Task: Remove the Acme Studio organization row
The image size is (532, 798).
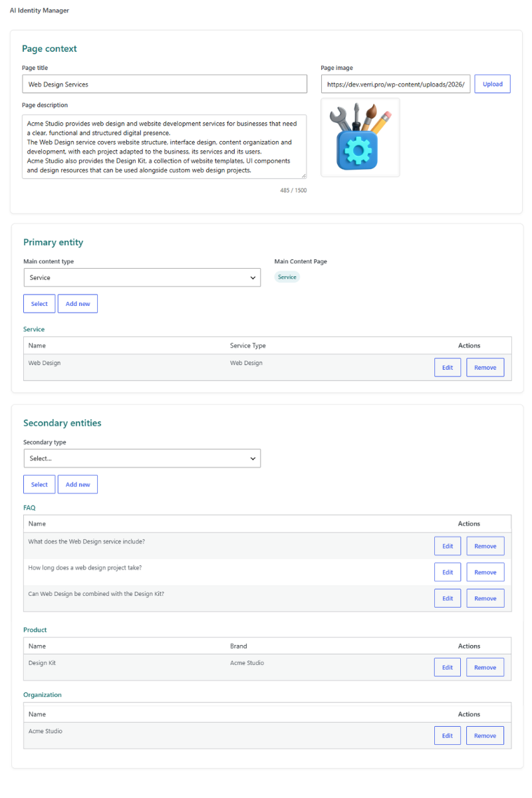Action: pyautogui.click(x=485, y=735)
